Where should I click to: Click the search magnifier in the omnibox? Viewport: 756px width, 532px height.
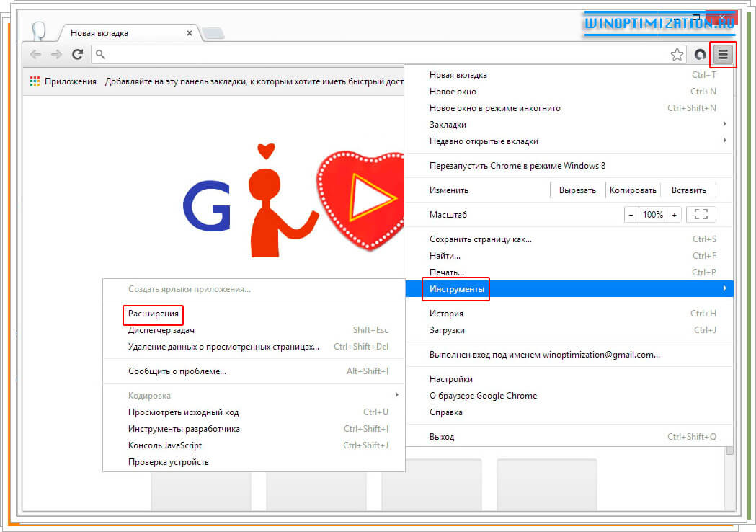(101, 54)
